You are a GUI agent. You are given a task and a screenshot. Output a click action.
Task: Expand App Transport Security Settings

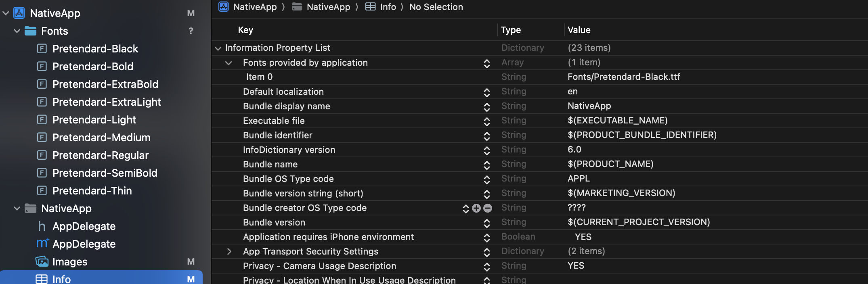(229, 252)
